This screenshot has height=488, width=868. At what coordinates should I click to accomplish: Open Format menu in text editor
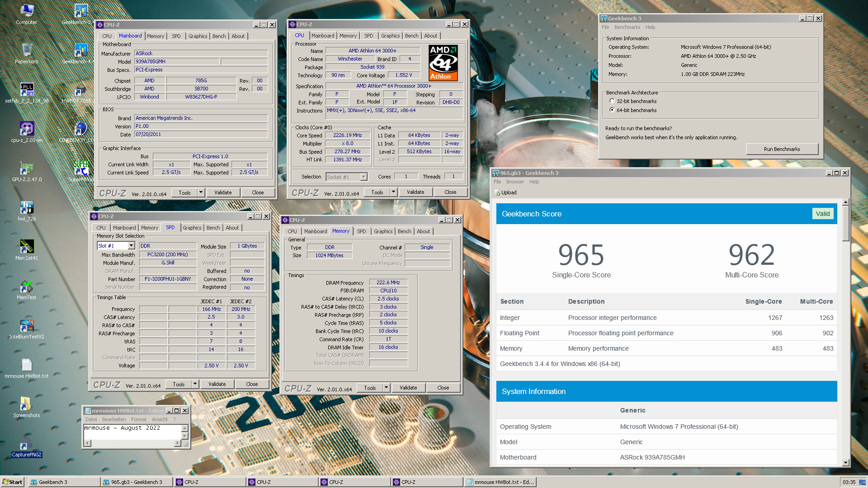(x=139, y=420)
